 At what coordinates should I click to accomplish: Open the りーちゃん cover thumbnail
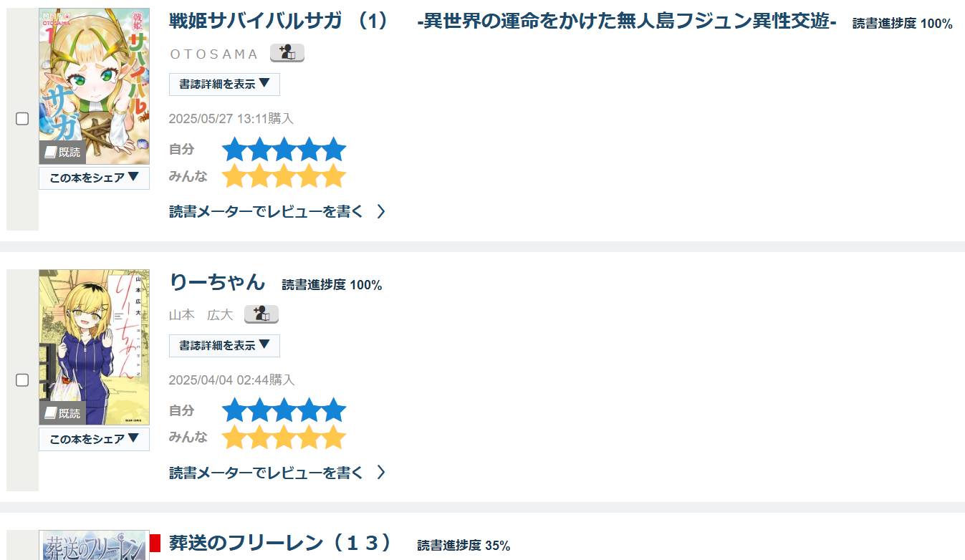[x=94, y=347]
